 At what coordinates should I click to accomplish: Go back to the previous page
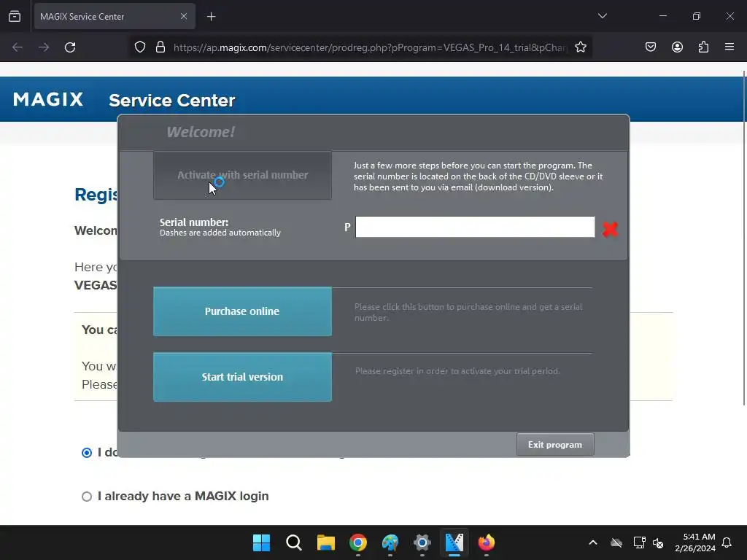[x=18, y=47]
